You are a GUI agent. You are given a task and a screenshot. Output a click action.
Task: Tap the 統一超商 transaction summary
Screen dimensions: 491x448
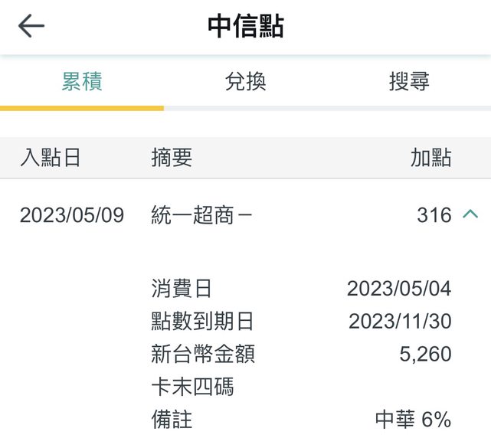point(202,215)
